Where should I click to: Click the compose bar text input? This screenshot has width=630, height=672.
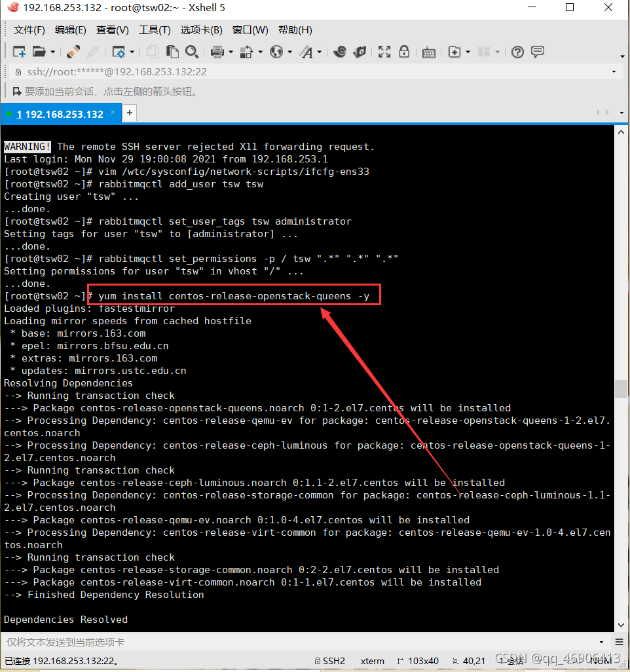pyautogui.click(x=300, y=642)
